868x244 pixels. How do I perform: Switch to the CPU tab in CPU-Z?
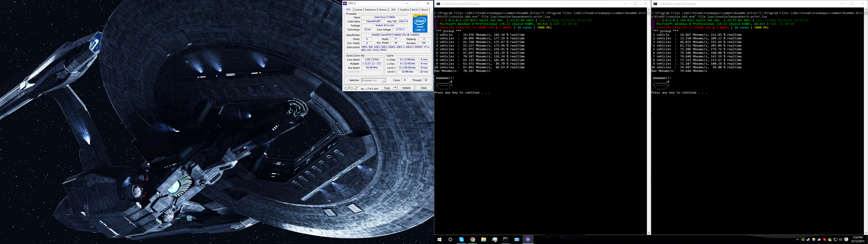[x=348, y=10]
